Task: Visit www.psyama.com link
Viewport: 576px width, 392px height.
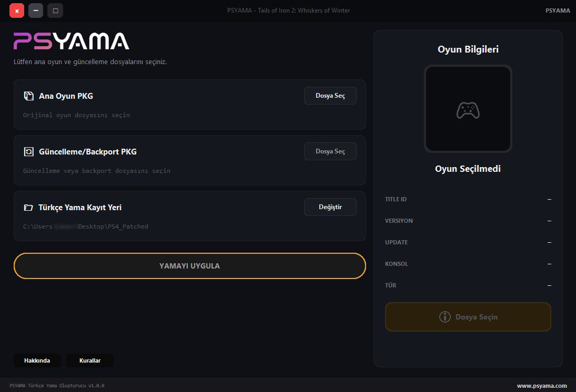Action: [542, 386]
